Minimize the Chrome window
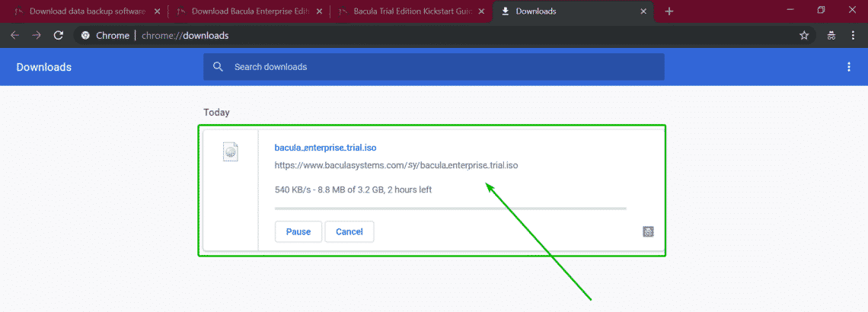Image resolution: width=868 pixels, height=312 pixels. 790,11
